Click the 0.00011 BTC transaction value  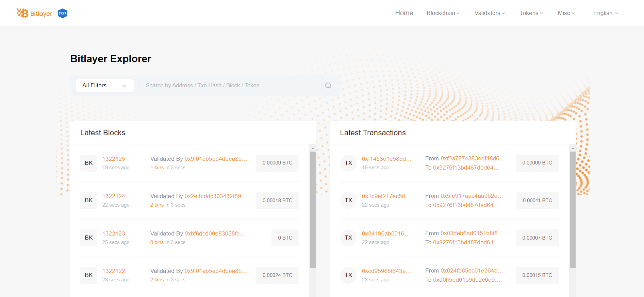(538, 200)
